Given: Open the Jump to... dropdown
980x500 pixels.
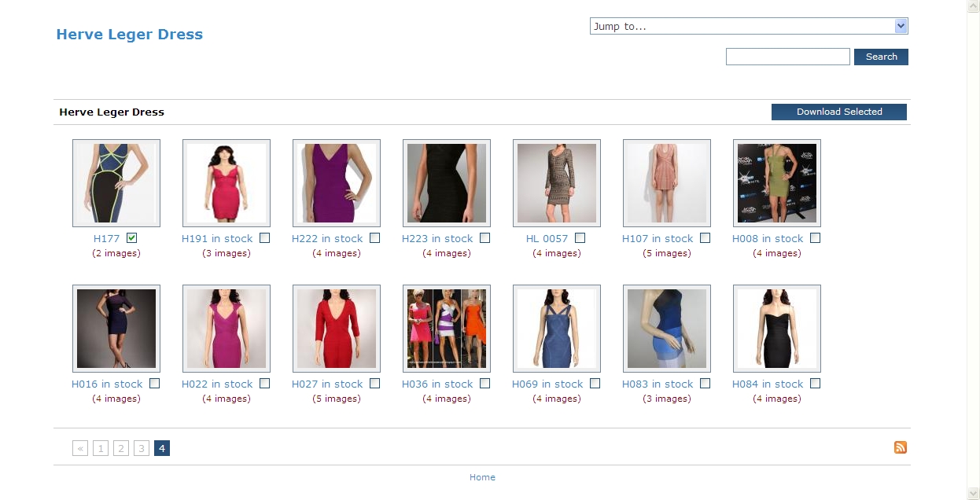Looking at the screenshot, I should click(749, 26).
